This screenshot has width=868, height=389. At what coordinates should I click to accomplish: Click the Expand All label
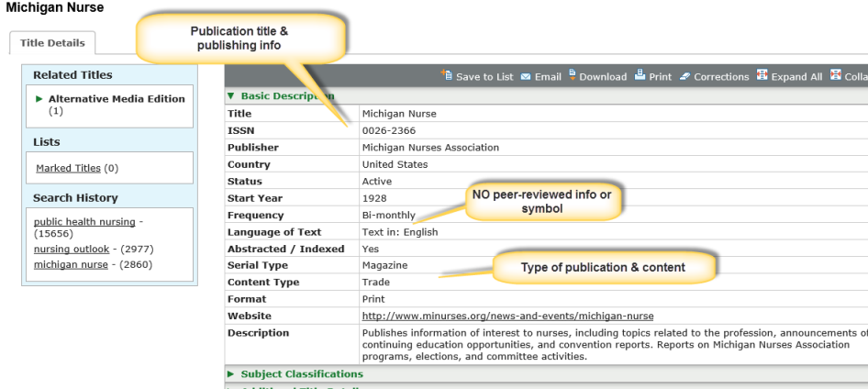(797, 77)
